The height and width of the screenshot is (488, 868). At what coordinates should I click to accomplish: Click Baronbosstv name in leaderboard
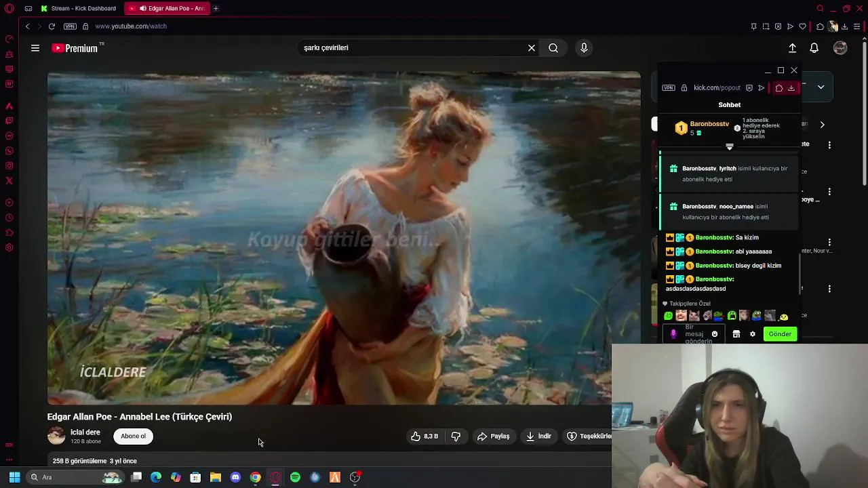(709, 124)
